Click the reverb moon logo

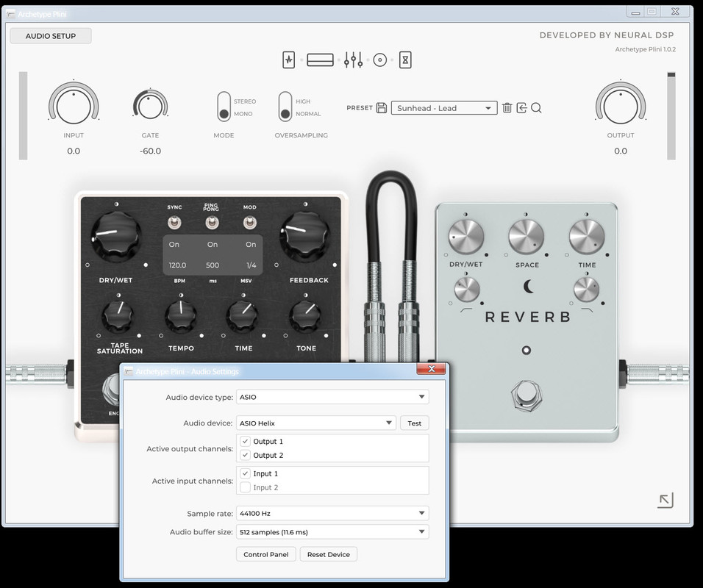(x=529, y=286)
